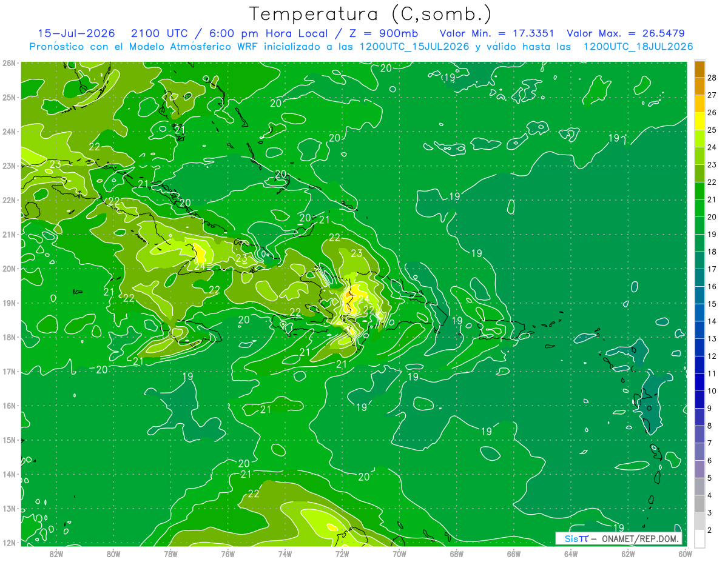Click the yellow color scale swatch between 25 and 26
The height and width of the screenshot is (562, 728).
(699, 121)
